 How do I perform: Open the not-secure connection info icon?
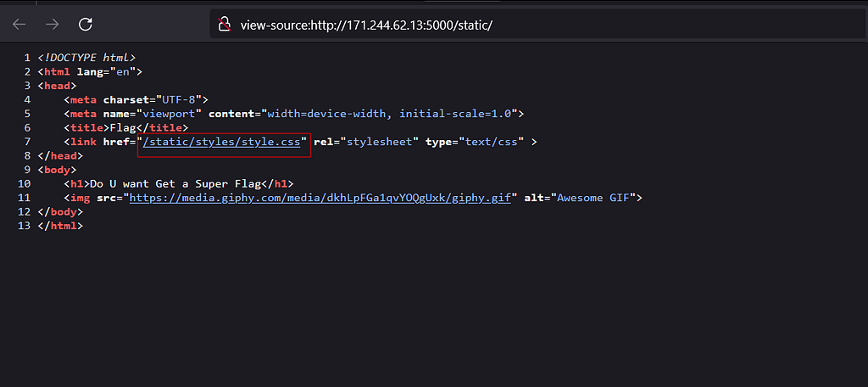224,25
